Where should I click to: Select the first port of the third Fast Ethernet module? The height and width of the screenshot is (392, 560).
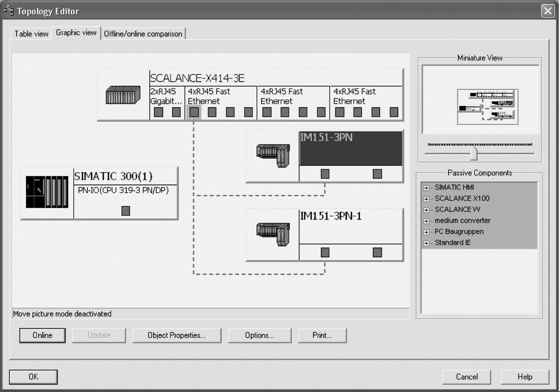pyautogui.click(x=339, y=112)
